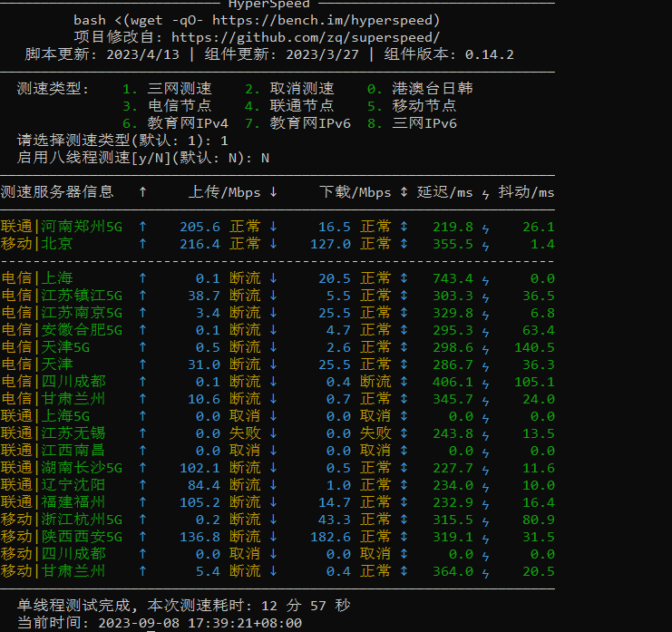Viewport: 672px width, 632px height.
Task: Click the row label '联通|辽宁沈阳'
Action: pos(54,485)
